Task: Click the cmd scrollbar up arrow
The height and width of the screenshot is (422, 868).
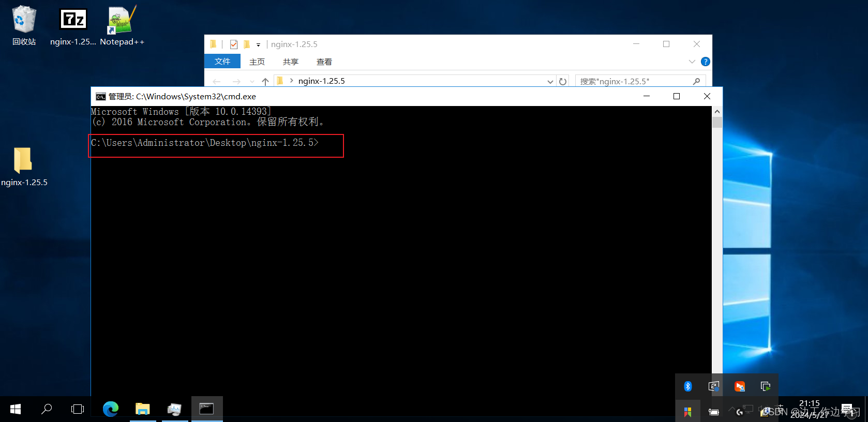Action: click(x=717, y=112)
